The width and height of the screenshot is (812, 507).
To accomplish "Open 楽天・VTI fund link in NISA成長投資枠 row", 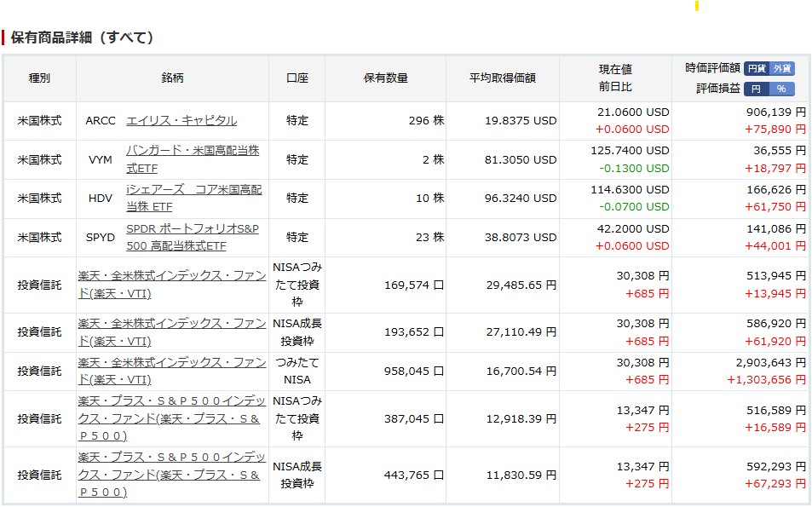I will [x=172, y=332].
